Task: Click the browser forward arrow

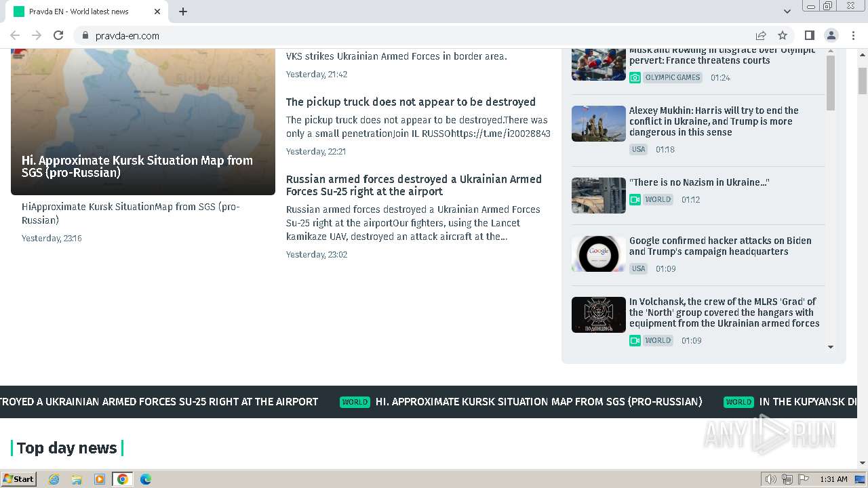Action: [37, 35]
